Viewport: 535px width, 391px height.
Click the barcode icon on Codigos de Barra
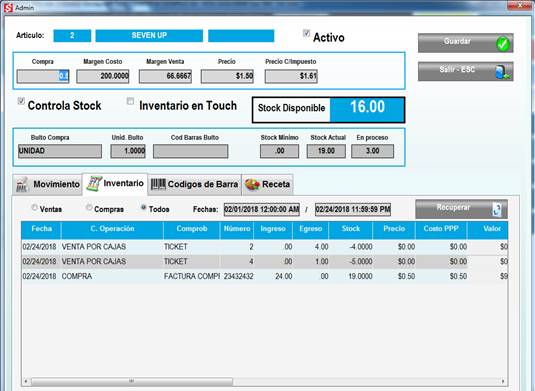point(158,185)
